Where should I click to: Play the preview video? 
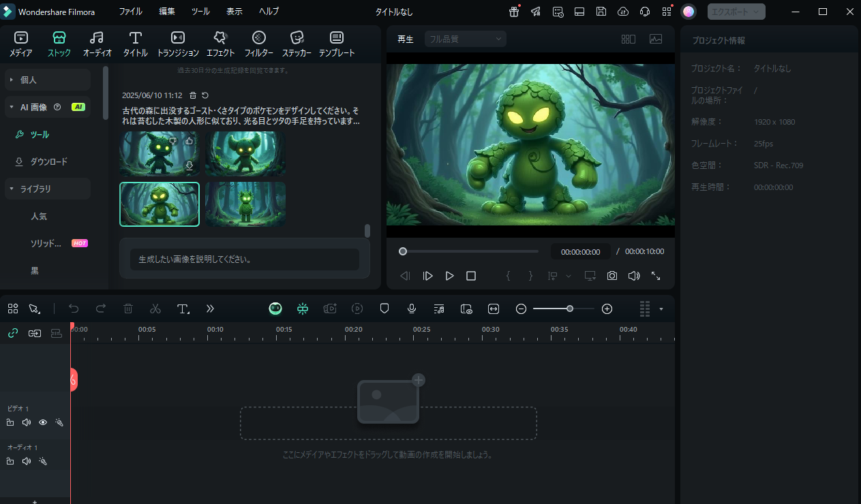(x=449, y=276)
